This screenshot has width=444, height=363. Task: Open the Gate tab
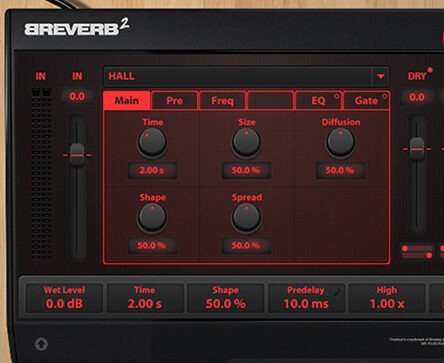[366, 100]
